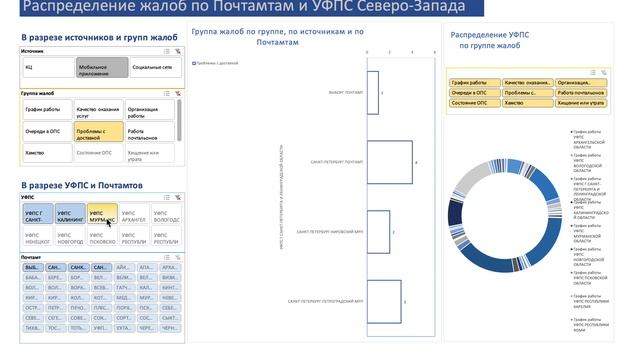Select ТИХВ... in the Почтамт slicer
Viewport: 640px width, 360px height.
click(x=33, y=328)
